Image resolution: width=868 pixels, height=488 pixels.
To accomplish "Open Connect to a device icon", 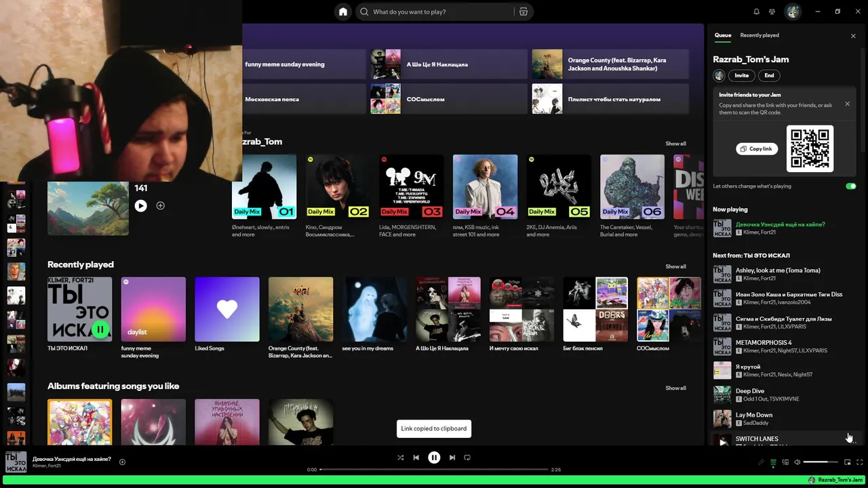I will point(785,462).
